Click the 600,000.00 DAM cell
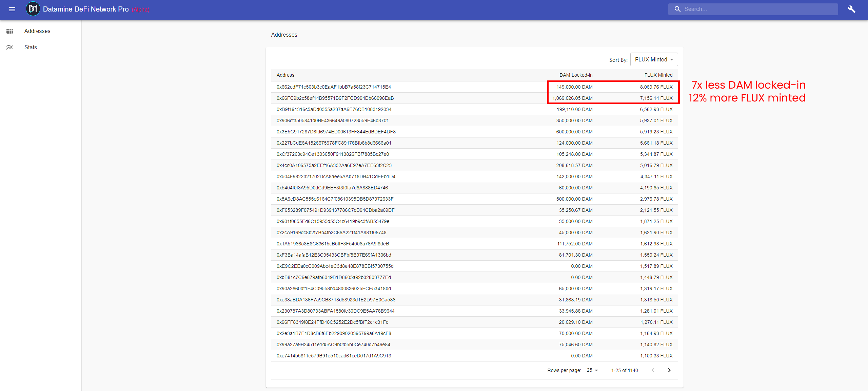This screenshot has width=868, height=391. click(574, 132)
